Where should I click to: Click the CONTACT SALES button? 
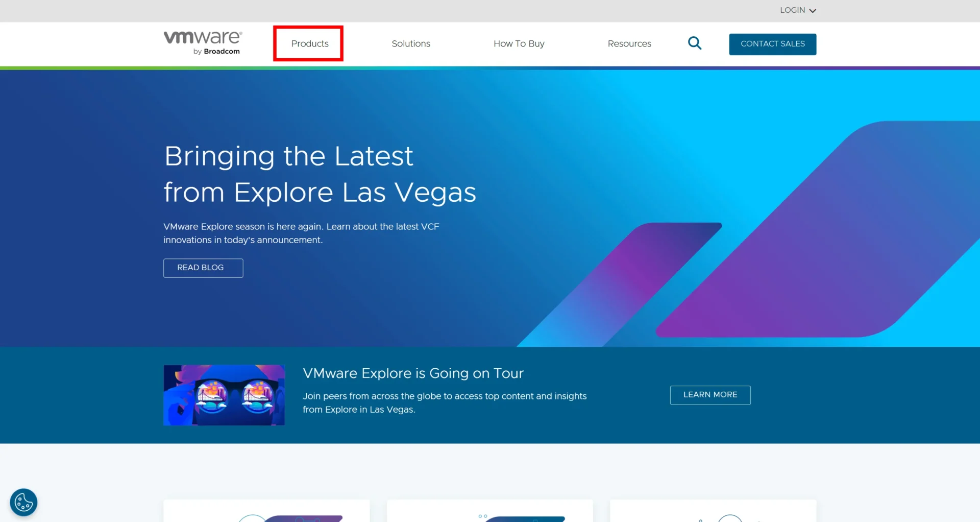click(773, 44)
